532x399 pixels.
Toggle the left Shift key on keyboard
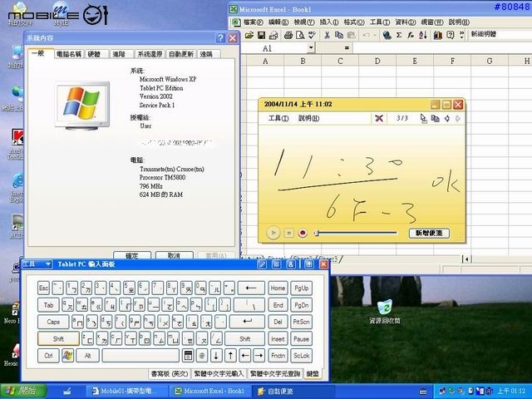pyautogui.click(x=58, y=338)
